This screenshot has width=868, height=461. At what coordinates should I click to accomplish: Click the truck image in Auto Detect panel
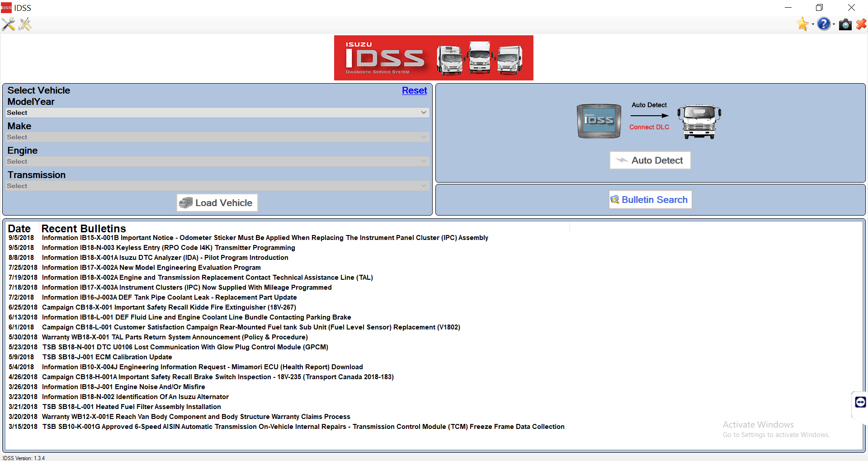(699, 122)
